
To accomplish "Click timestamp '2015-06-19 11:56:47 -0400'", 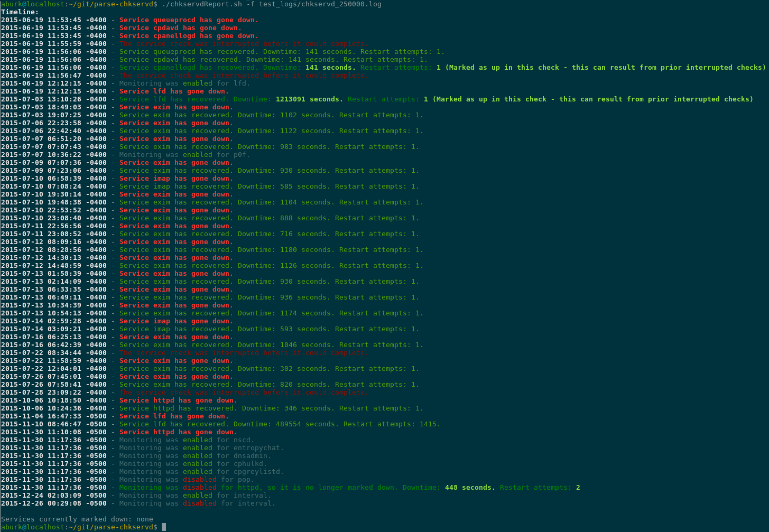I will click(54, 76).
